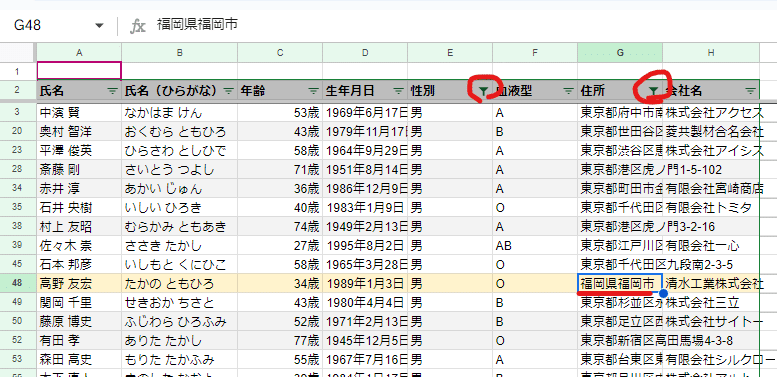Select cell 平澤 俊英

(x=79, y=151)
